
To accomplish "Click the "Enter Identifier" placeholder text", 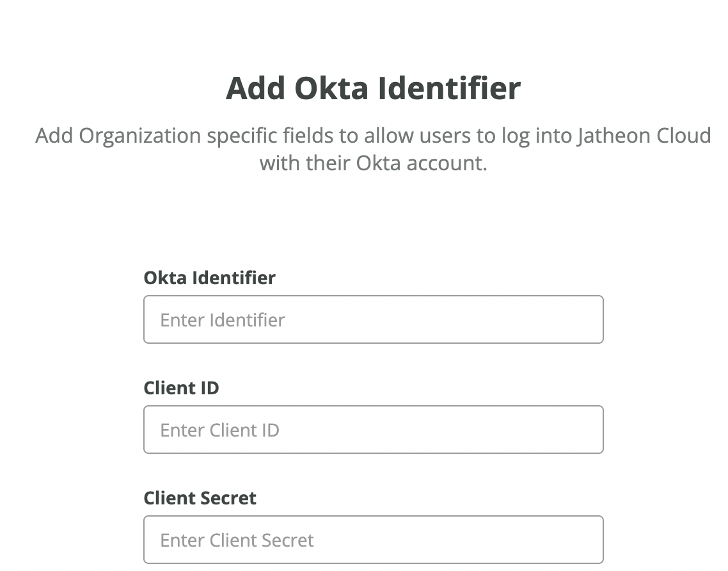I will click(x=223, y=319).
